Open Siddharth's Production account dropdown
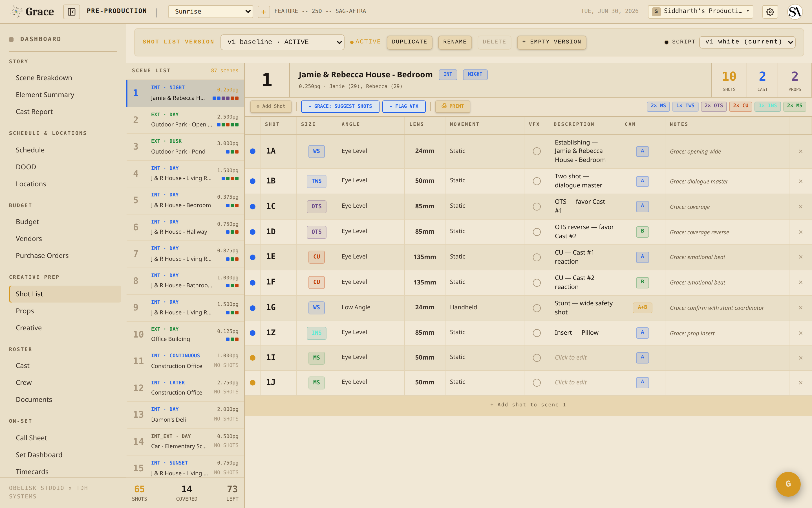Image resolution: width=812 pixels, height=508 pixels. [x=700, y=11]
